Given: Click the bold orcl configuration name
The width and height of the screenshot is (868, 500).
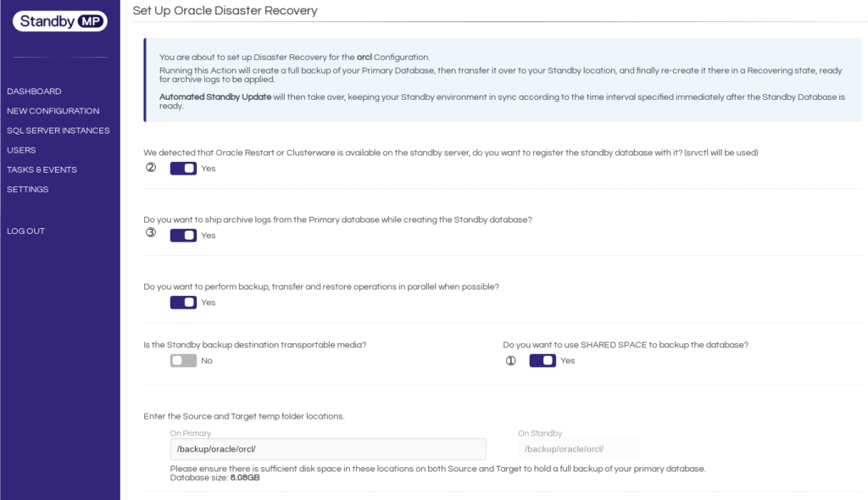Looking at the screenshot, I should click(364, 57).
